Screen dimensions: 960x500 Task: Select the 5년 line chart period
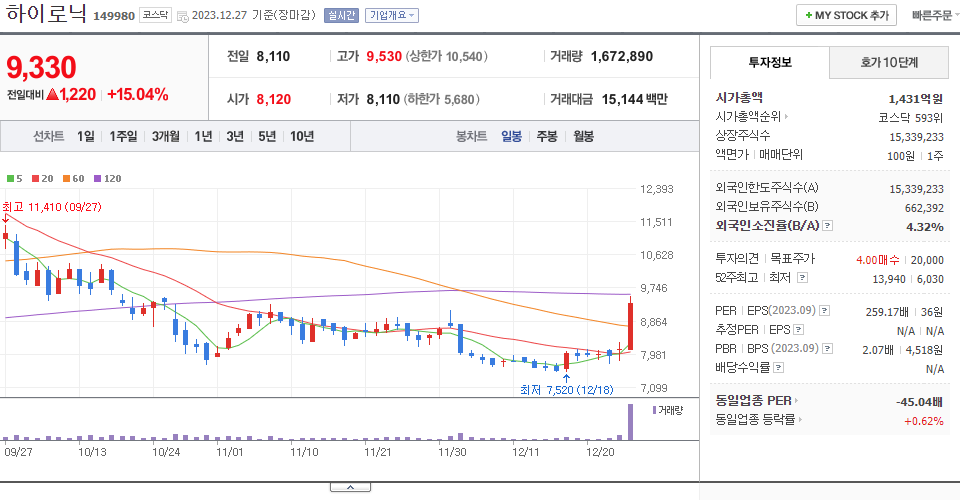267,136
